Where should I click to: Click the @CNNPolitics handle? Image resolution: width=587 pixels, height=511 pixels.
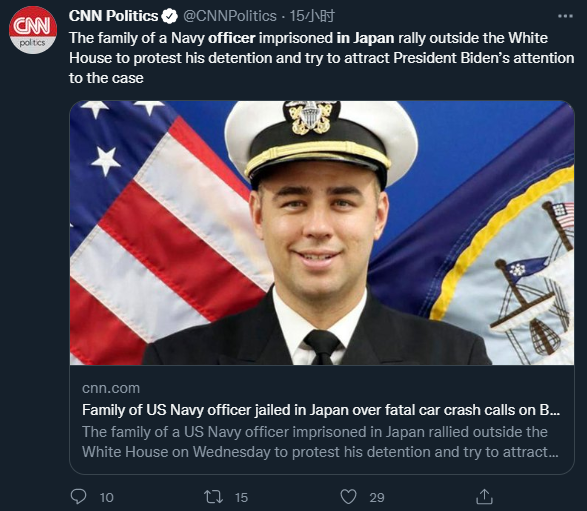(x=230, y=16)
